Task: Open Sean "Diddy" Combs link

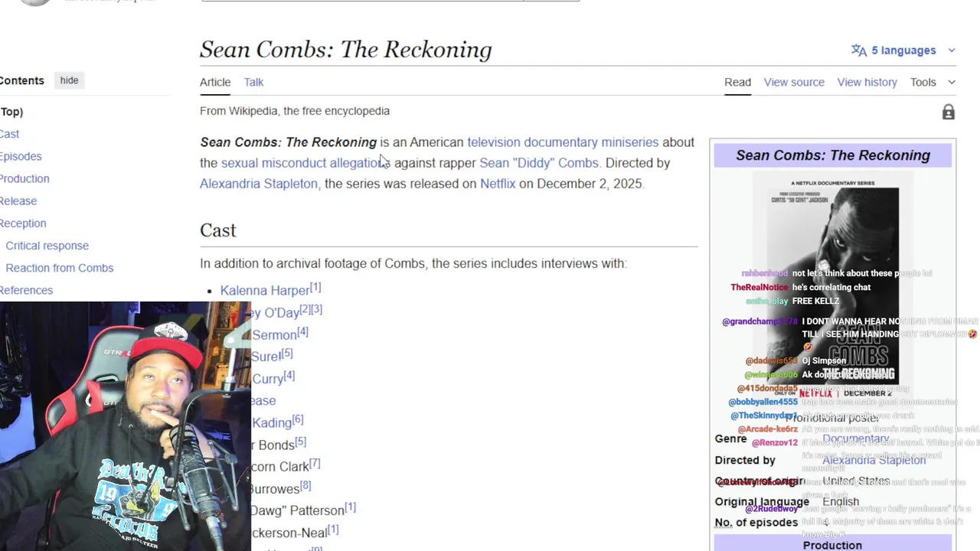Action: [538, 163]
